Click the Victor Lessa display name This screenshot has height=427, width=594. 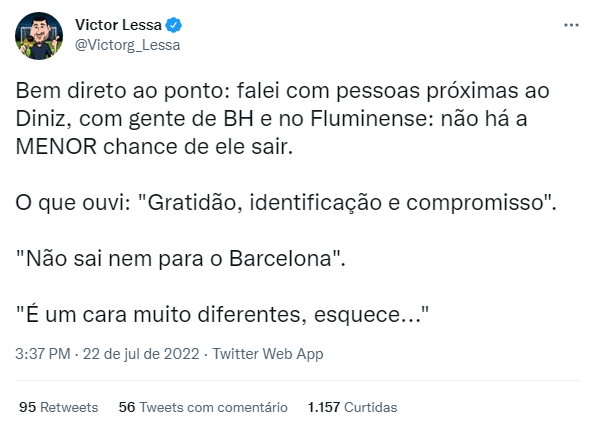[118, 25]
